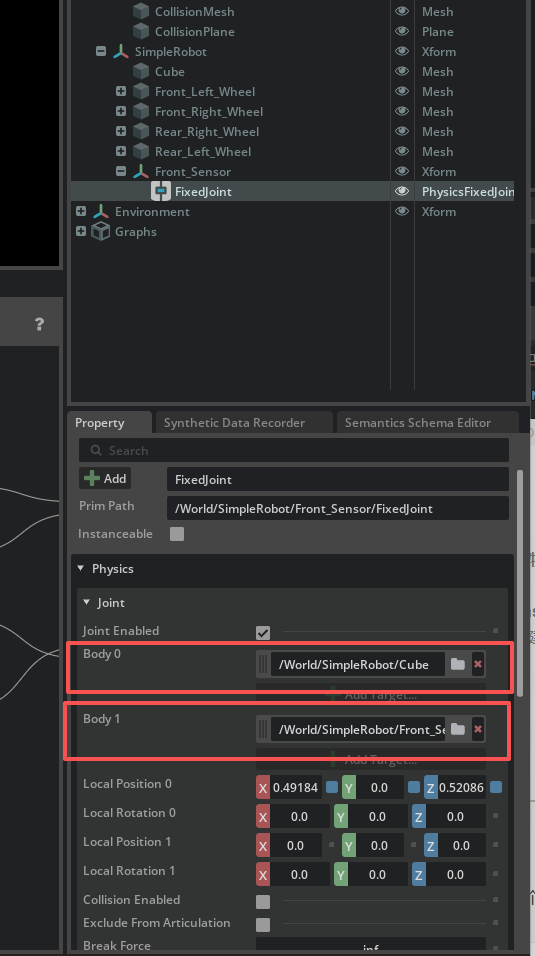Click Local Position 0 Z value 0.52086

[x=462, y=788]
